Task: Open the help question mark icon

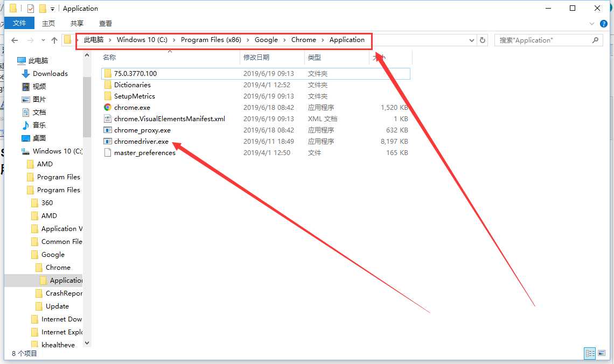Action: (603, 24)
